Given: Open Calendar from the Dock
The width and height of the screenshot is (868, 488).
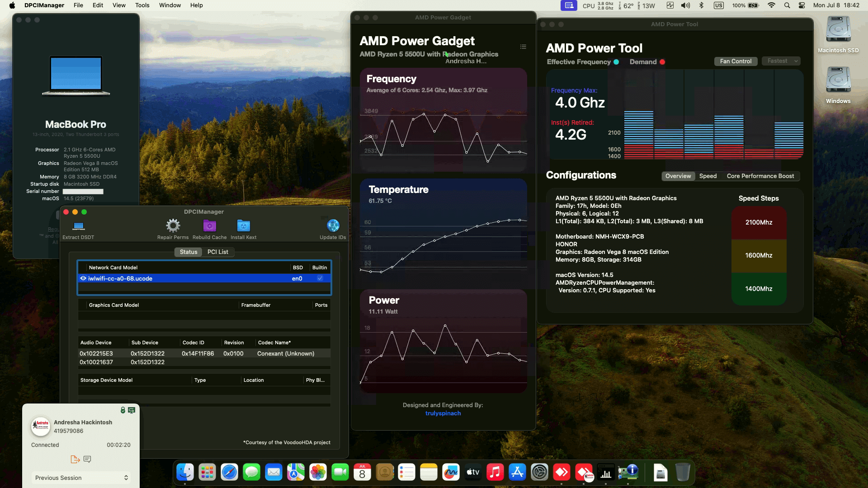Looking at the screenshot, I should point(362,473).
